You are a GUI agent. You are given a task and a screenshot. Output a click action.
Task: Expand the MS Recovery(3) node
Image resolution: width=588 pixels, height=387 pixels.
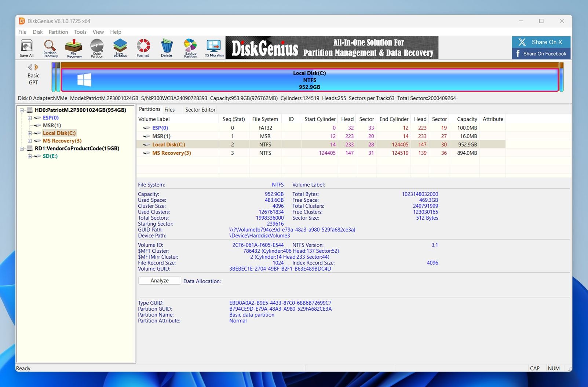pos(30,140)
